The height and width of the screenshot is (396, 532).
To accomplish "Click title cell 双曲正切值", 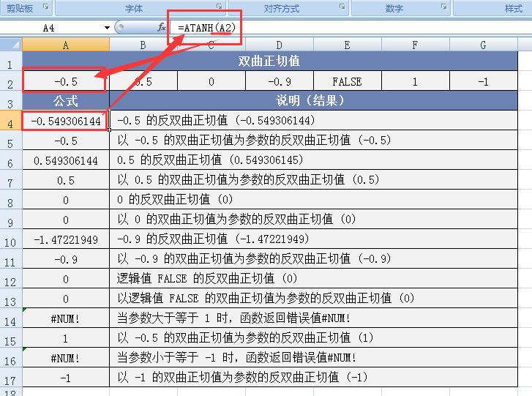I will point(270,61).
